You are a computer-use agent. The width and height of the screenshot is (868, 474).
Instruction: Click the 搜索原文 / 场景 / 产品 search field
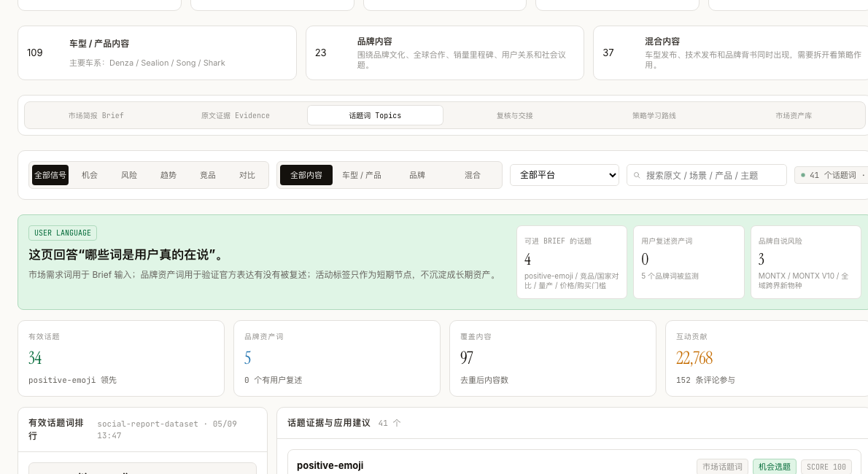(x=706, y=175)
